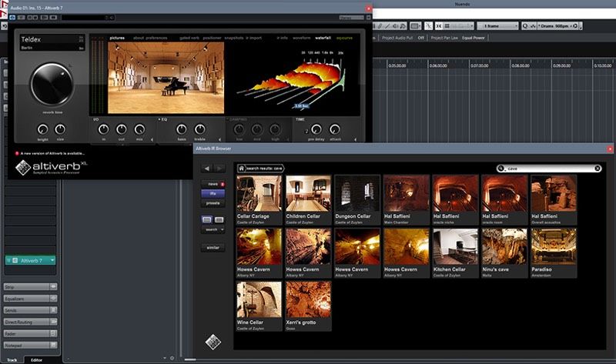Switch IR Browser to list view
Screen dimensions: 616x364
tap(219, 219)
